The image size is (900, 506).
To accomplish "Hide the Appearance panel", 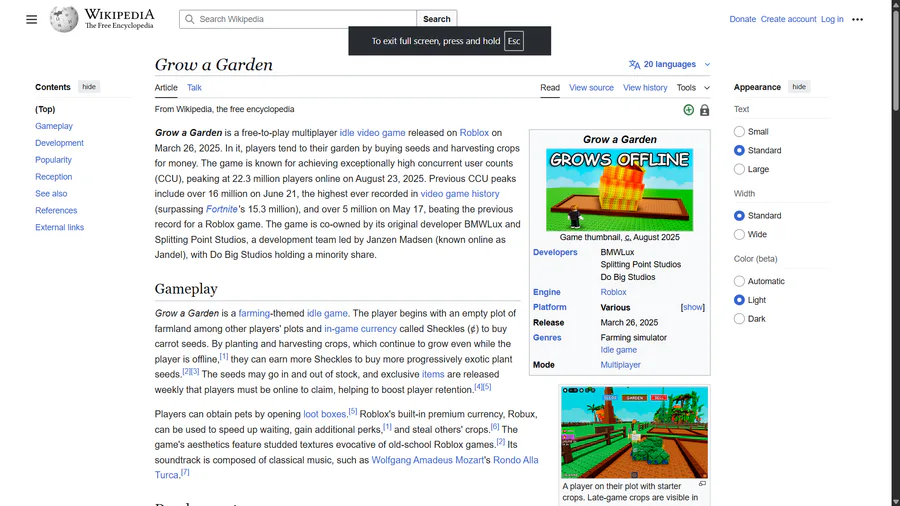I will 799,87.
